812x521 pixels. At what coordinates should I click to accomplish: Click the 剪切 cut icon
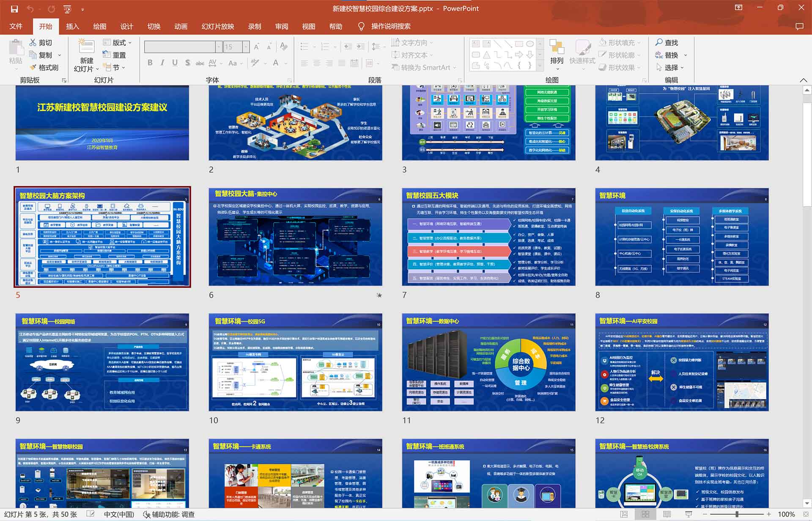tap(33, 42)
